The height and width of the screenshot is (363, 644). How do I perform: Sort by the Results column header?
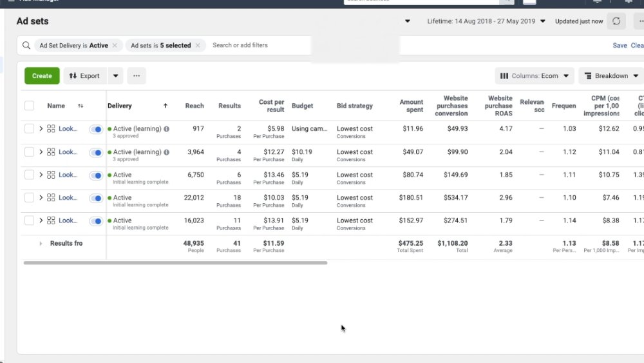tap(229, 106)
